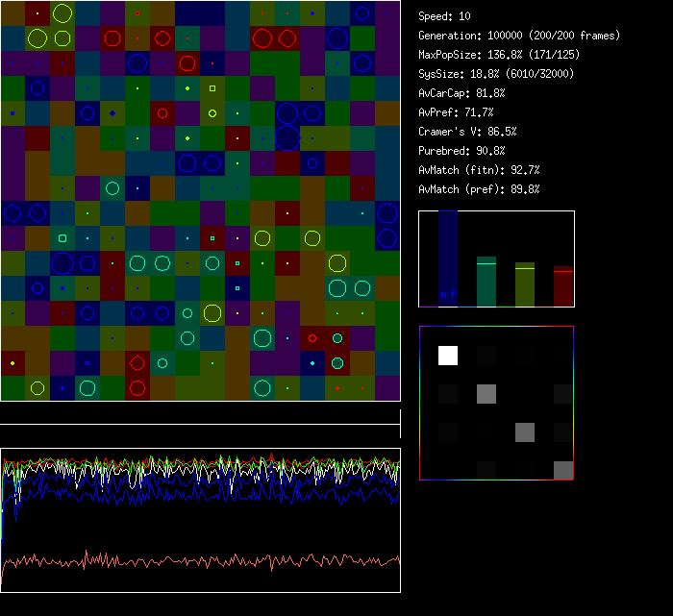The width and height of the screenshot is (673, 616).
Task: Select the Cramer's V: 86.5% statistic
Action: [x=468, y=132]
